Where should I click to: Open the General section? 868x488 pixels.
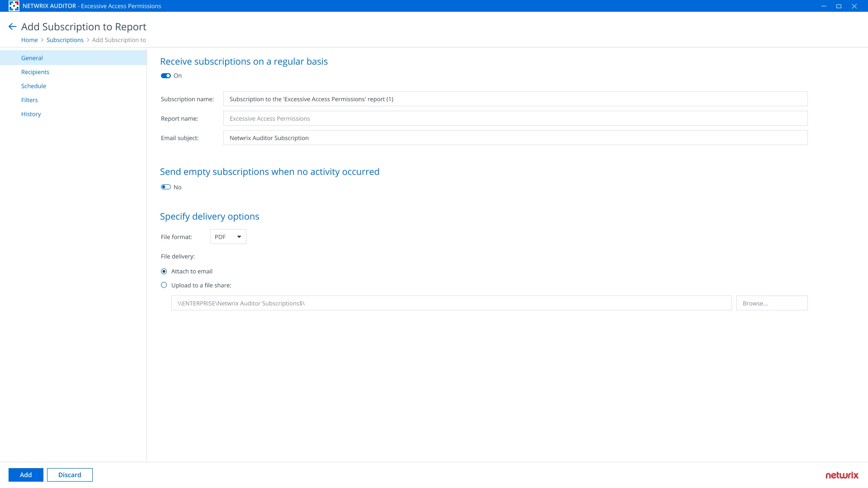[73, 58]
